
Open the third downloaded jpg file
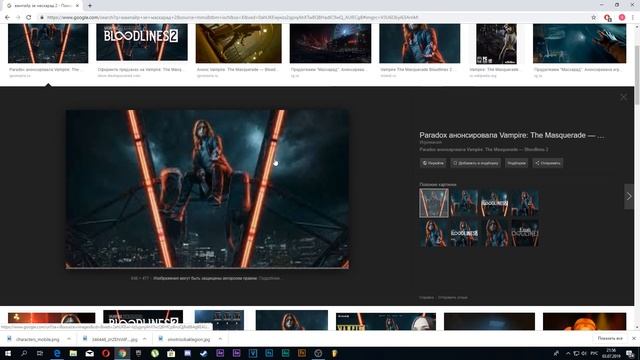[186, 339]
